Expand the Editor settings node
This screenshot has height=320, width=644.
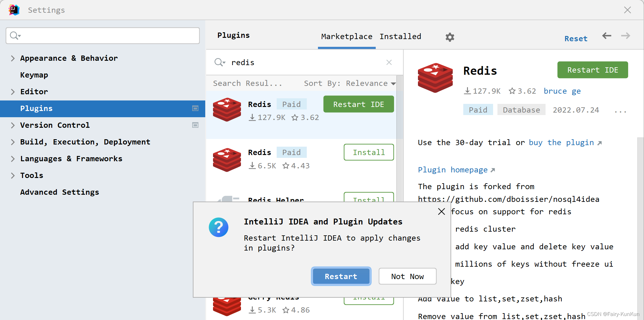[13, 92]
